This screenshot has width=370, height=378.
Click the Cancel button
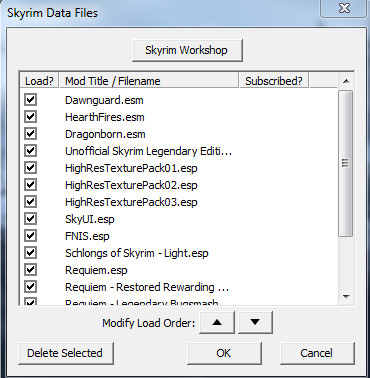coord(317,353)
